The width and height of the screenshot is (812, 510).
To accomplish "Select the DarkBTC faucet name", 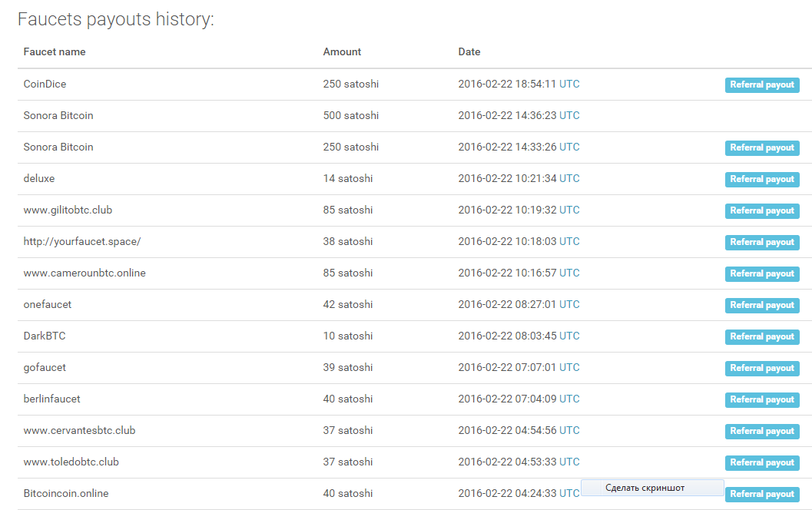I will (45, 336).
